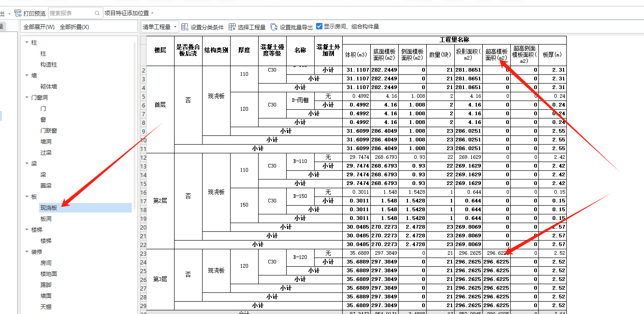Click the search magnifier in report search box
Image resolution: width=644 pixels, height=314 pixels.
pos(97,13)
